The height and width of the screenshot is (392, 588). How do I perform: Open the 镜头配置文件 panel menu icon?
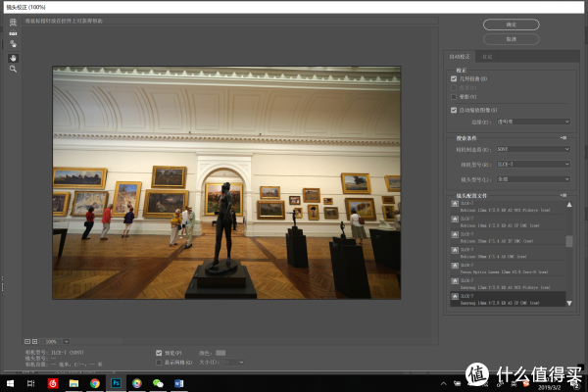point(563,195)
